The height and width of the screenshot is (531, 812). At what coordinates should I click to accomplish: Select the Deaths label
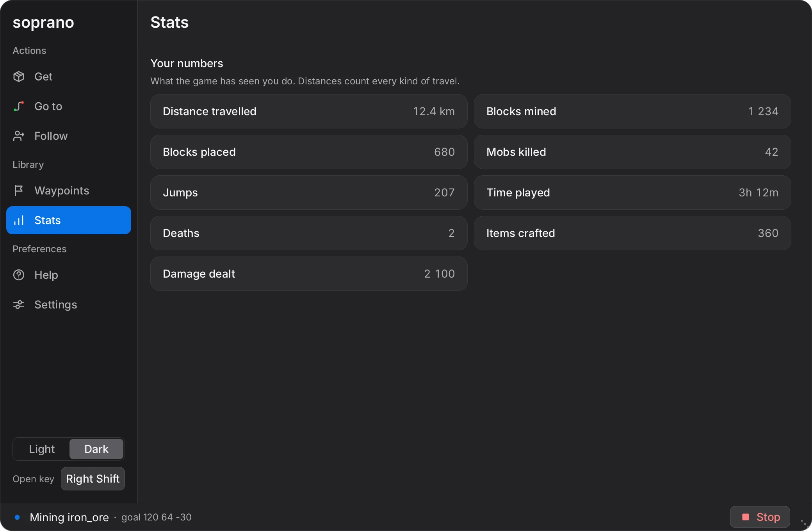[x=181, y=233]
